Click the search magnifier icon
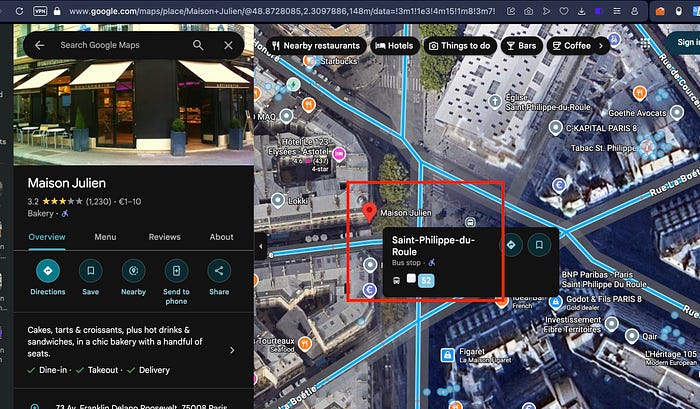This screenshot has width=700, height=409. pos(198,45)
